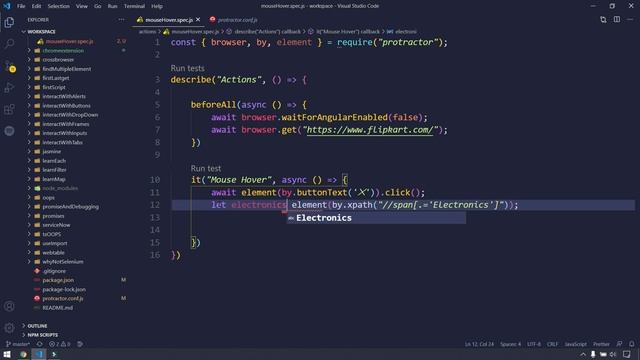Change indentation via Spaces: 4

510,344
